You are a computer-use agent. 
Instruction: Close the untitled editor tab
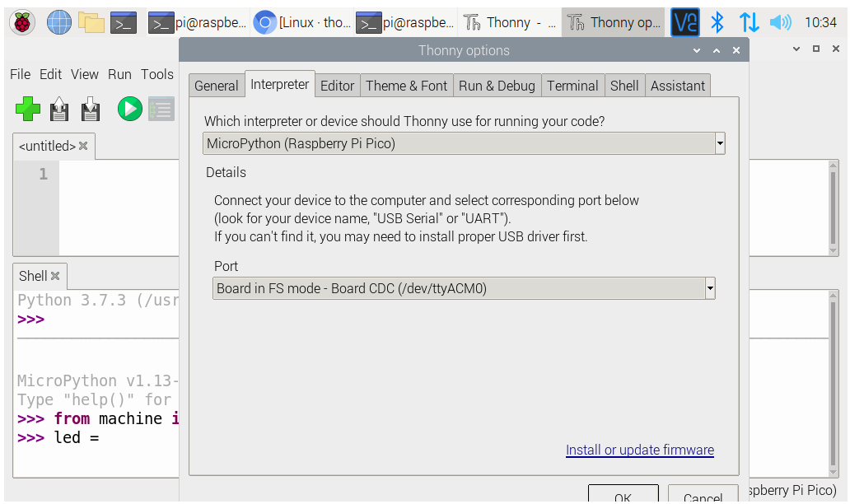[83, 146]
